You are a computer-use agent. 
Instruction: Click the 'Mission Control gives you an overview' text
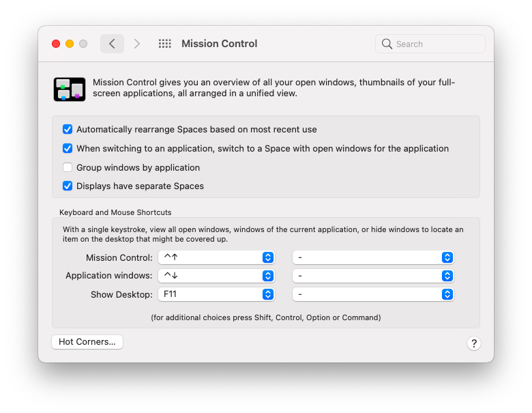click(x=274, y=87)
